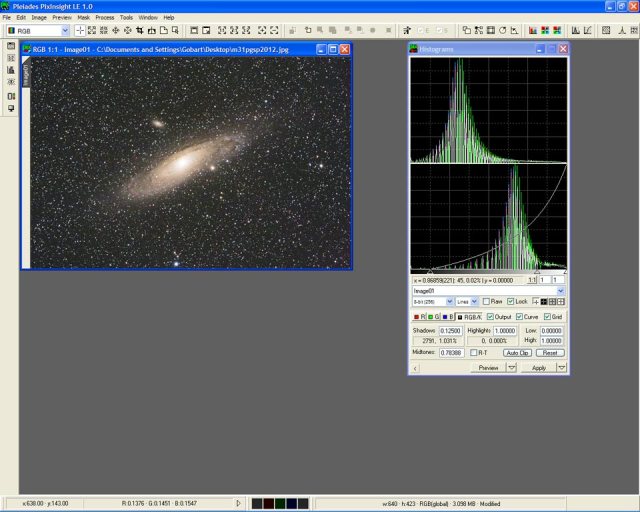Select the red R channel tab
640x512 pixels.
pyautogui.click(x=418, y=317)
